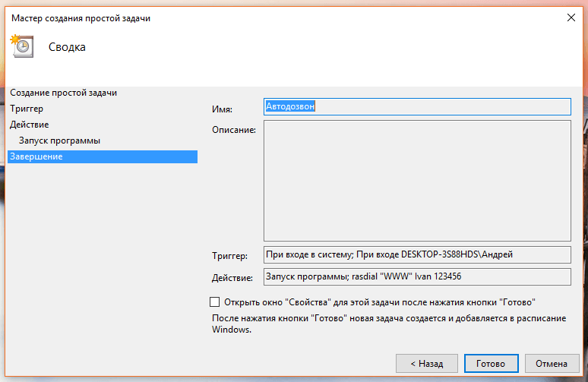Viewport: 588px width, 382px height.
Task: Click the "Сводка" page heading
Action: click(67, 47)
